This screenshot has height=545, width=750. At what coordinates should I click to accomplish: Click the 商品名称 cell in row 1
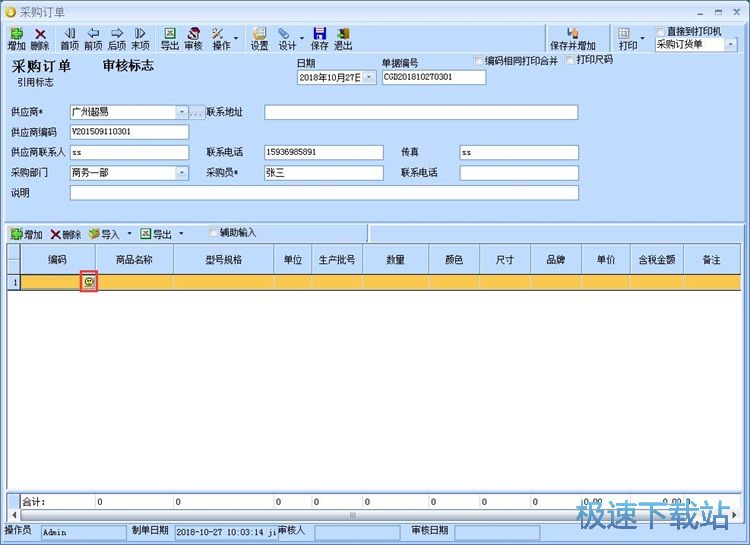point(134,282)
